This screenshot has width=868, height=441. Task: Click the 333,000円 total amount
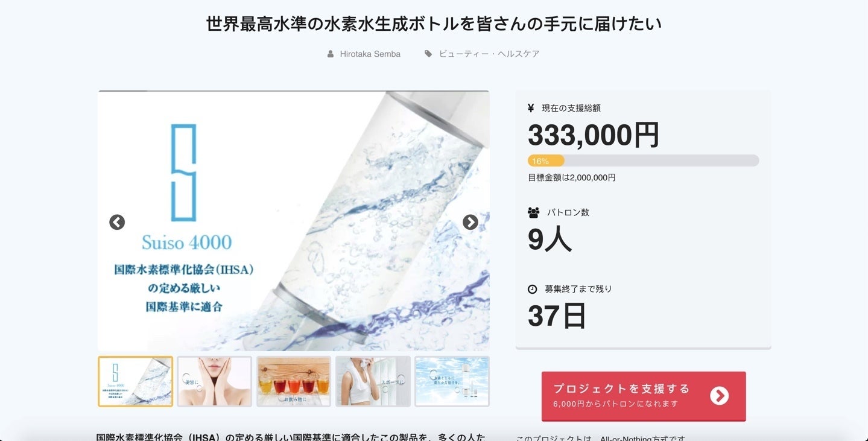tap(594, 135)
